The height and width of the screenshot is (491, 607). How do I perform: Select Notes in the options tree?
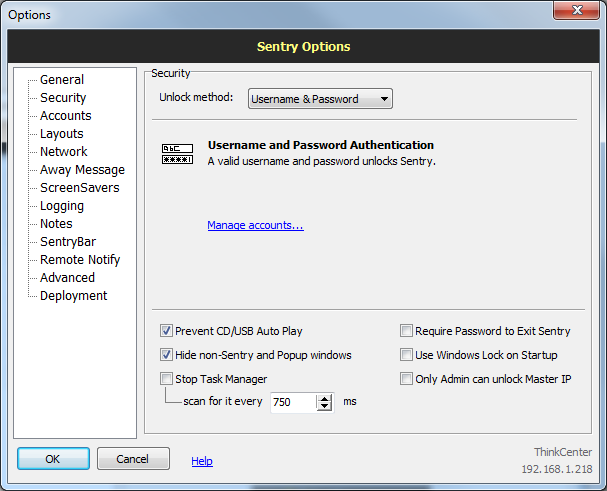click(x=56, y=224)
